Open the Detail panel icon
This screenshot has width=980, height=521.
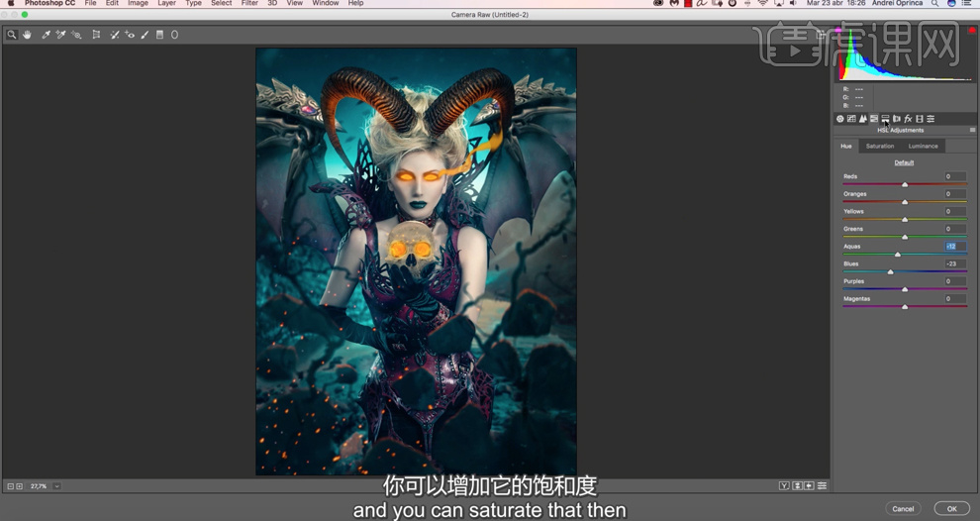[862, 119]
